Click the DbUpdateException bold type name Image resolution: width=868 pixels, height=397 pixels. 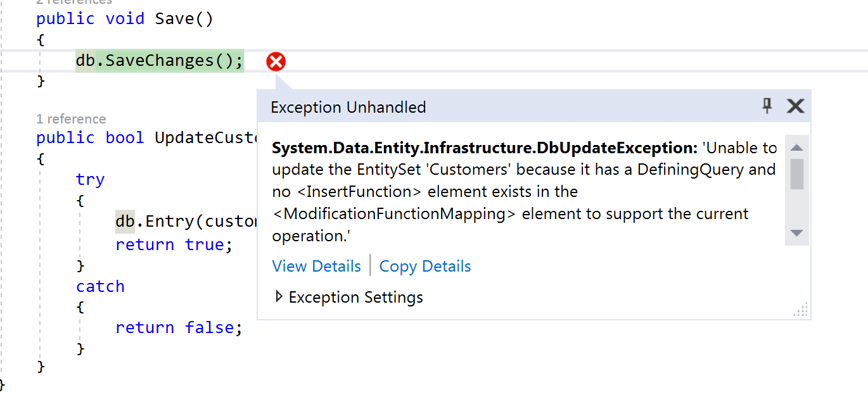pos(484,148)
